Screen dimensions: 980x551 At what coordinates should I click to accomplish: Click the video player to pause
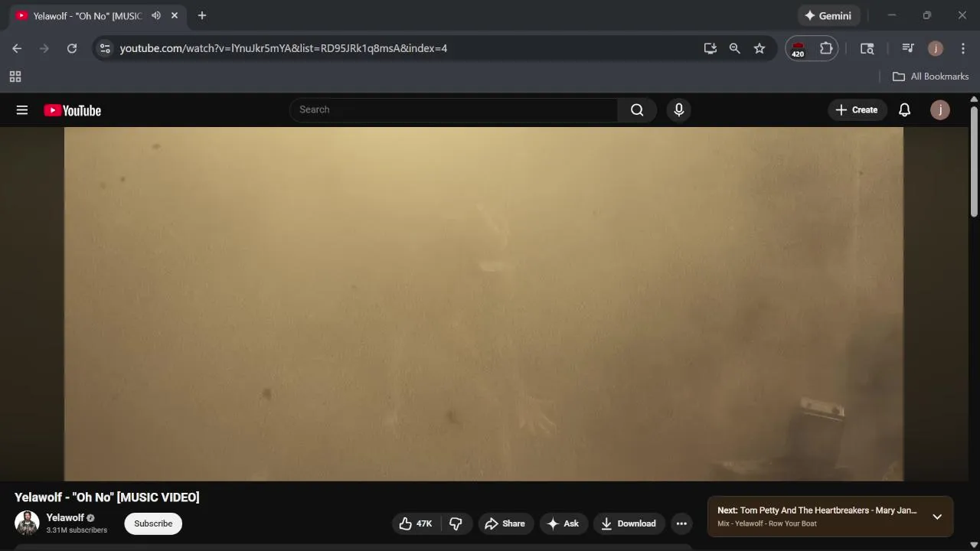click(484, 304)
